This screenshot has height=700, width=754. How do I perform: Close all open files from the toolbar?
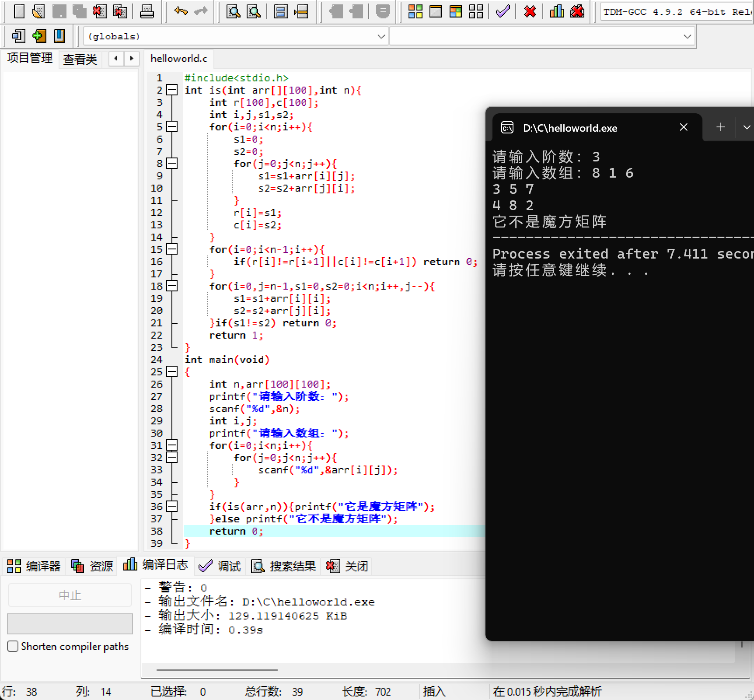pyautogui.click(x=119, y=11)
